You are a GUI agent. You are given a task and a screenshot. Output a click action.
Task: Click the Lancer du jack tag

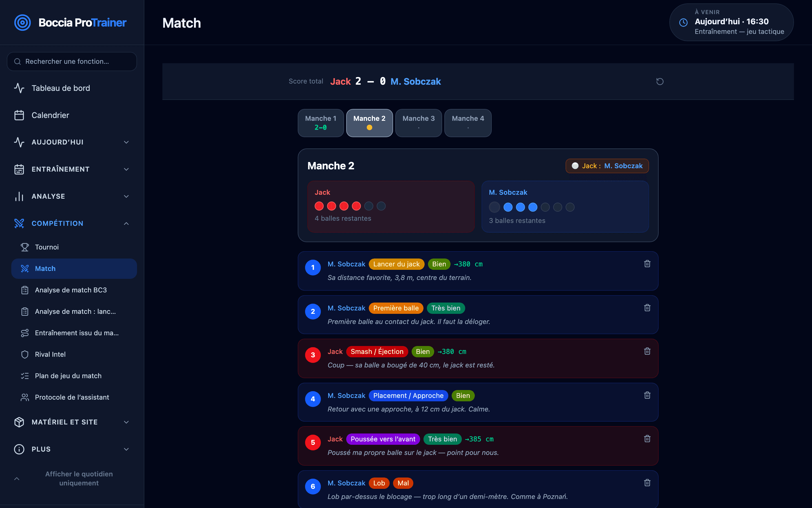(x=396, y=264)
